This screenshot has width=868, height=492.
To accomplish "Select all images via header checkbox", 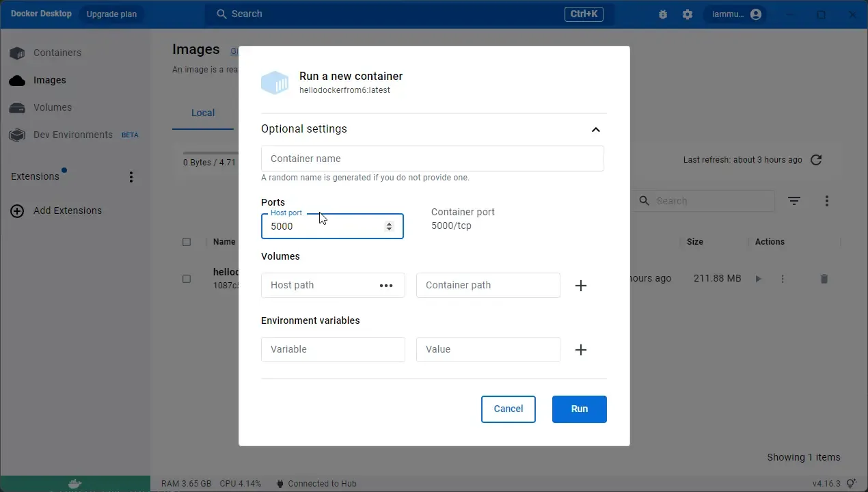I will 187,241.
